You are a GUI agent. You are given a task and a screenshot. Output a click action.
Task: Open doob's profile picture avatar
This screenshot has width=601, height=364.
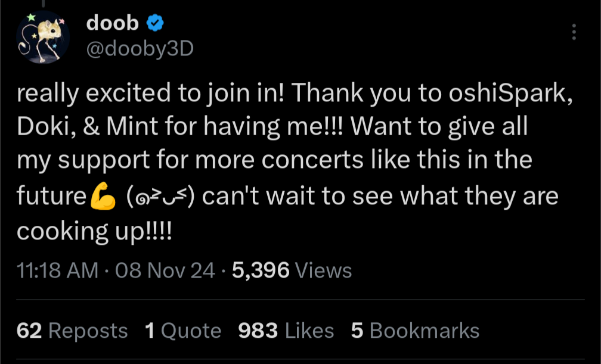tap(43, 38)
